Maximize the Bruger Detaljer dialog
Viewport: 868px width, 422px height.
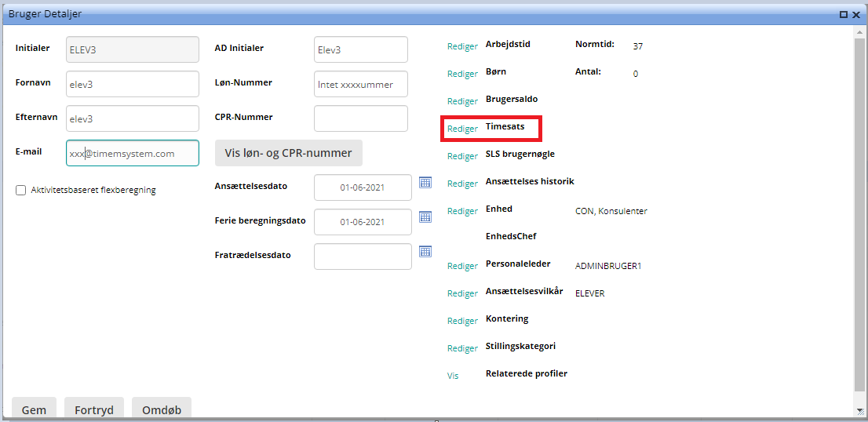pyautogui.click(x=844, y=14)
